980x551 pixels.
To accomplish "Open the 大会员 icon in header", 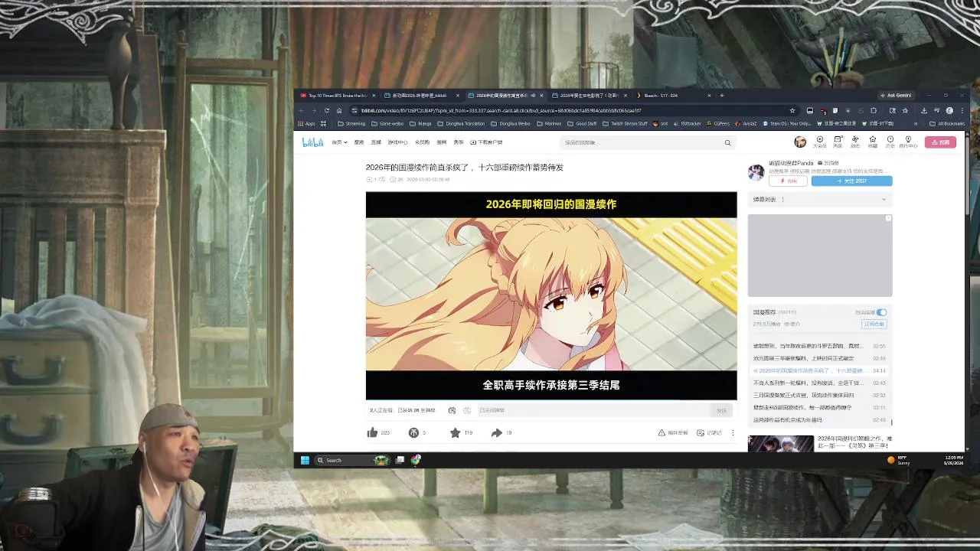I will [x=820, y=142].
